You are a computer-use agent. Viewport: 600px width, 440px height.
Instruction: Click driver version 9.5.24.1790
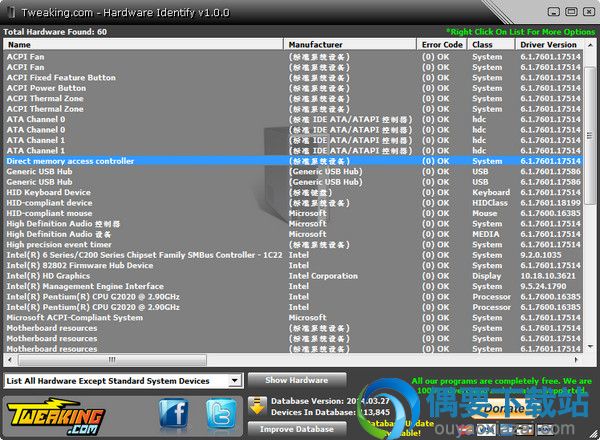[x=543, y=286]
